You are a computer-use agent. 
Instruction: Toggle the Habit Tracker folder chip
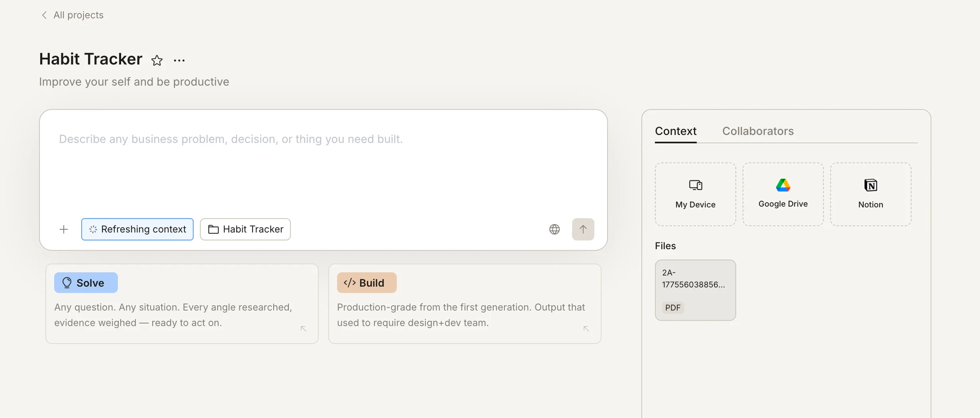(x=245, y=229)
